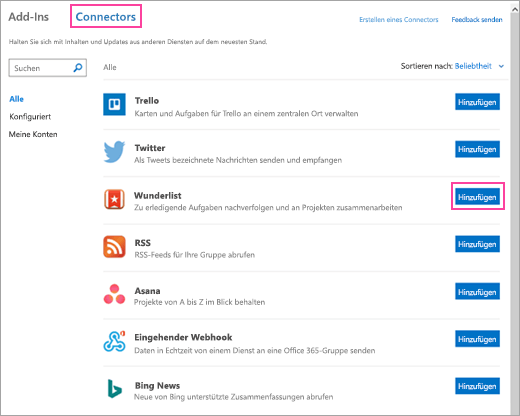The width and height of the screenshot is (520, 416).
Task: Click the Feedback senden link
Action: pyautogui.click(x=477, y=20)
